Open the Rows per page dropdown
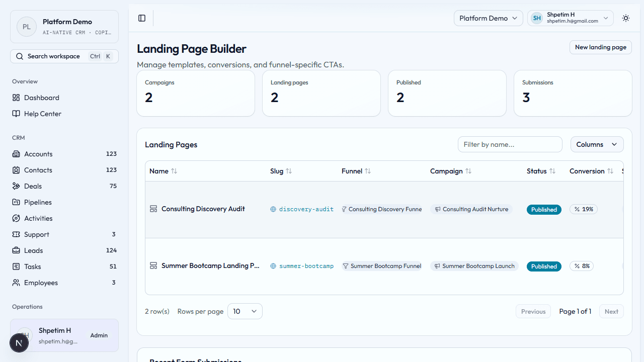The height and width of the screenshot is (362, 644). [245, 311]
